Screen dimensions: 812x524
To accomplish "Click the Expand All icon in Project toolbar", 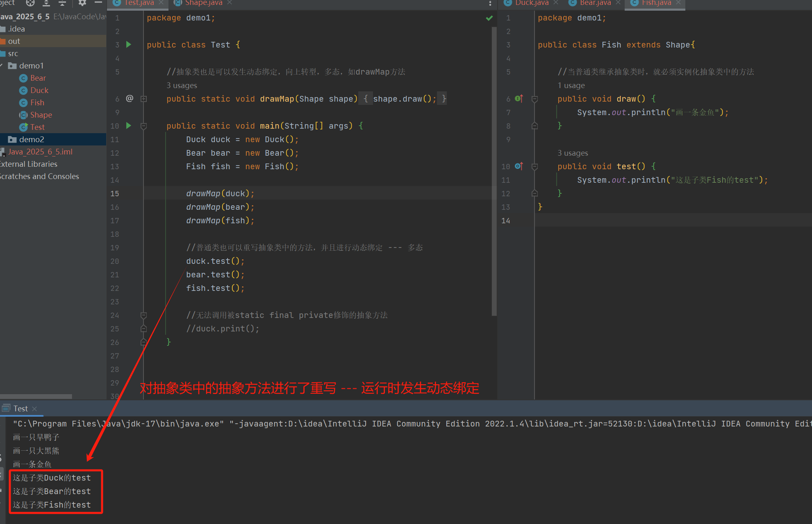I will [x=46, y=3].
